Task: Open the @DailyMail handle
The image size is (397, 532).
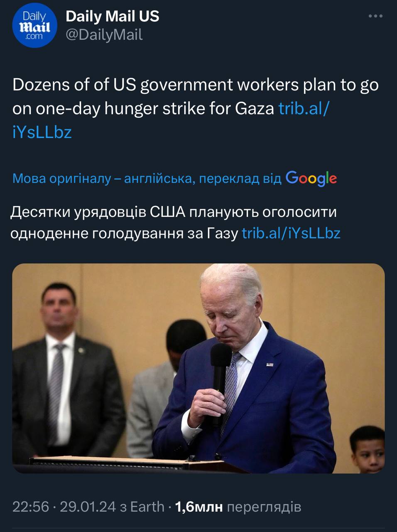Action: (104, 35)
